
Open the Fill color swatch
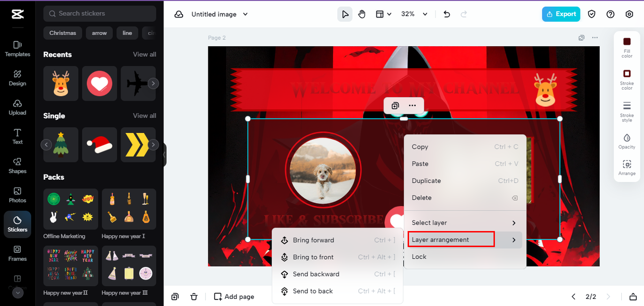627,47
